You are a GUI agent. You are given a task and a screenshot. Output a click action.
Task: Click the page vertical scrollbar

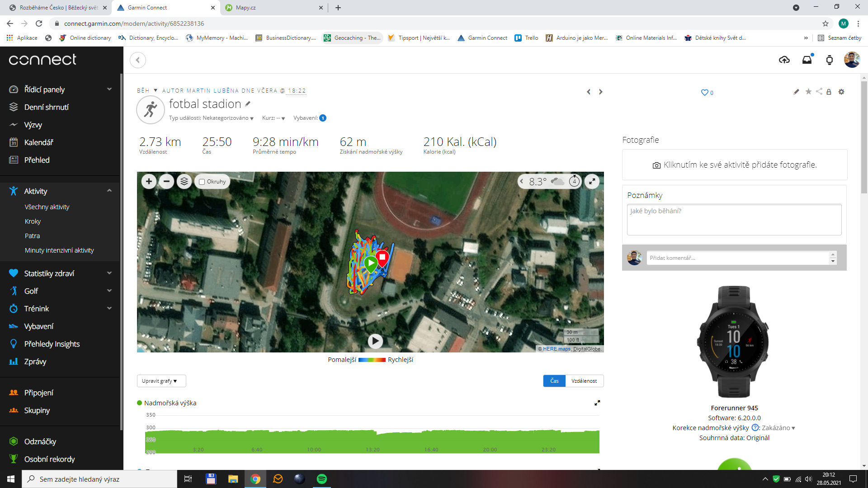point(864,137)
